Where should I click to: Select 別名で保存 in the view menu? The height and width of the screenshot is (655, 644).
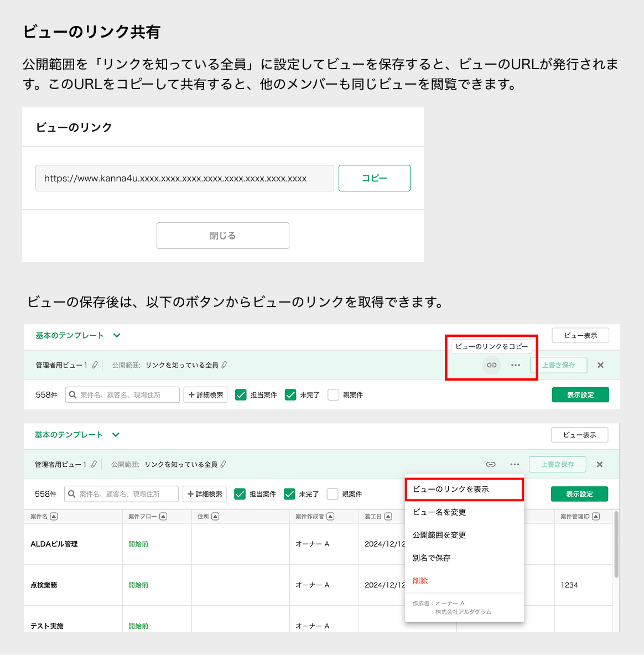432,558
